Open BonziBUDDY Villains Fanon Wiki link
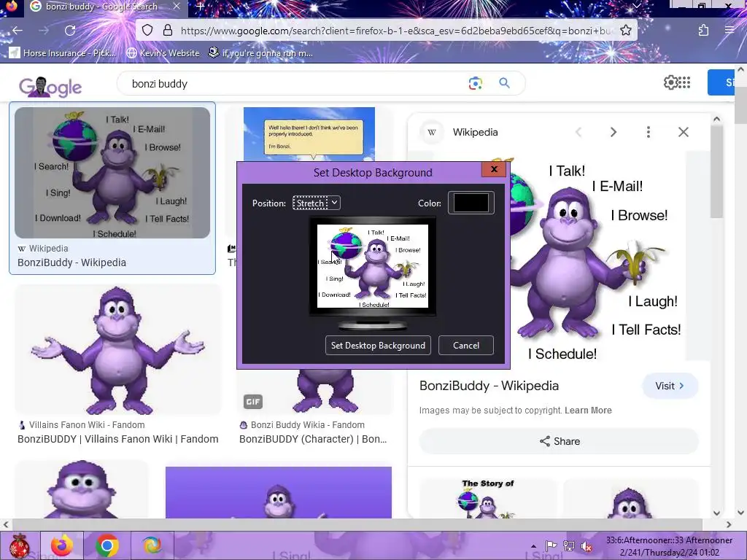Viewport: 747px width, 560px height. coord(117,439)
